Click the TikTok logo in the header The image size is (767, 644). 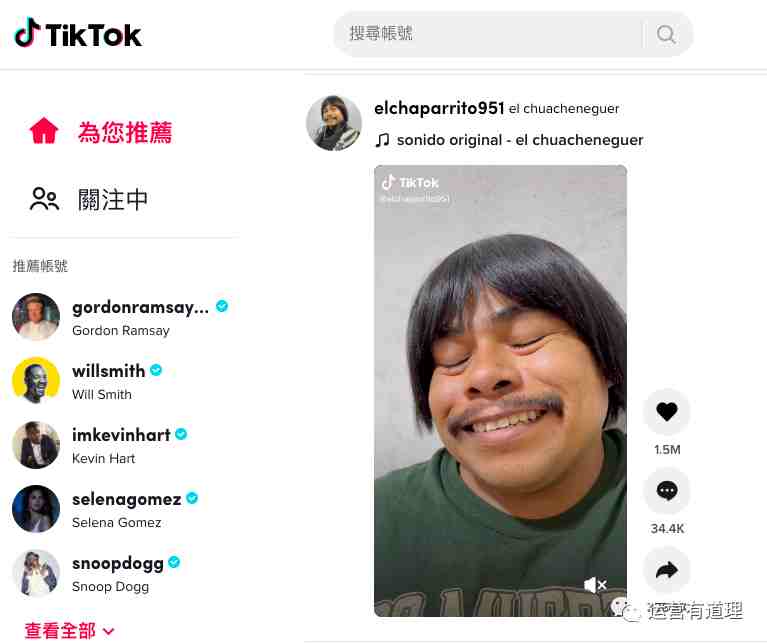[x=78, y=33]
